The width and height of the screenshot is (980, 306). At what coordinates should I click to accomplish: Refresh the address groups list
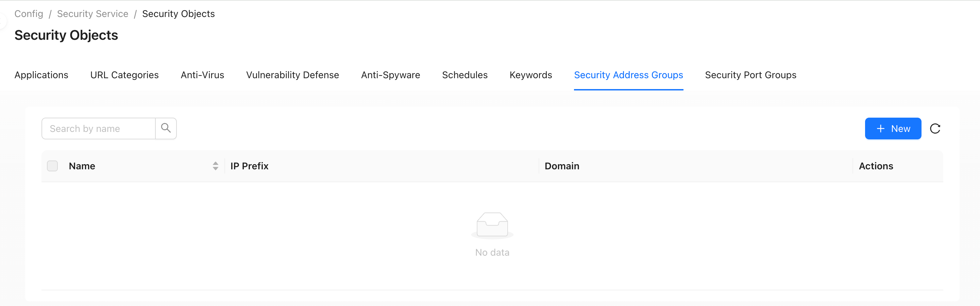[935, 129]
